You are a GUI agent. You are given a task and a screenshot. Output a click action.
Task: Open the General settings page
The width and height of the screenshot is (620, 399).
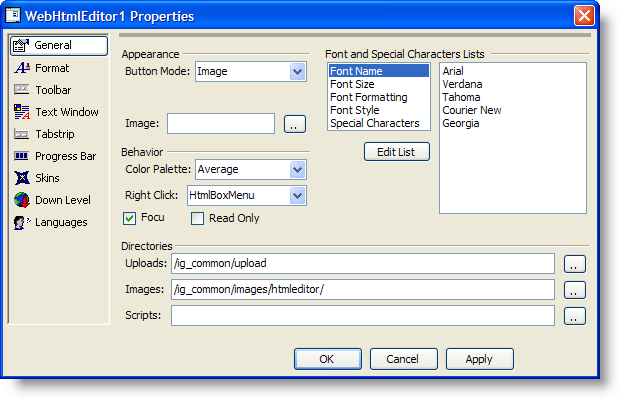pos(59,45)
